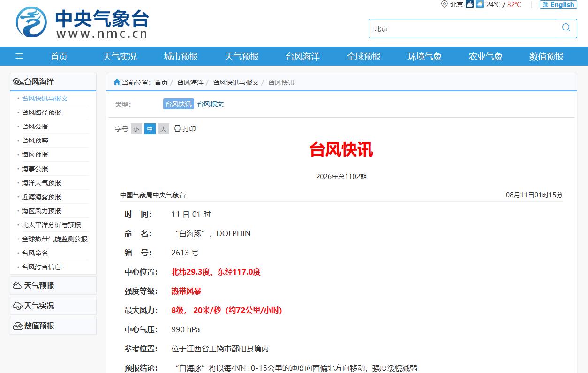This screenshot has height=373, width=588.
Task: Set font size to 大
Action: [163, 129]
